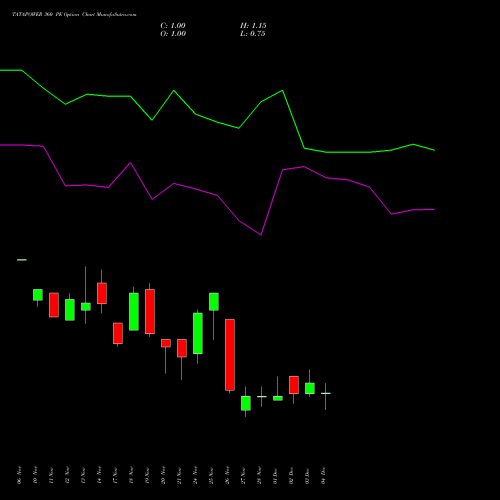Click the 03 Dec date label

[x=307, y=475]
